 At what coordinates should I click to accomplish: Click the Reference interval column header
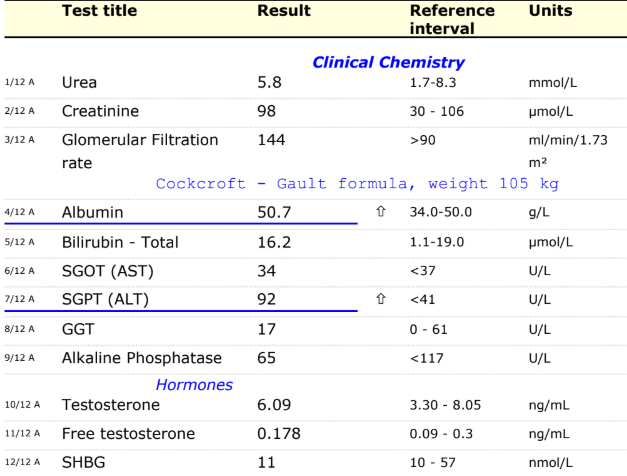point(452,20)
